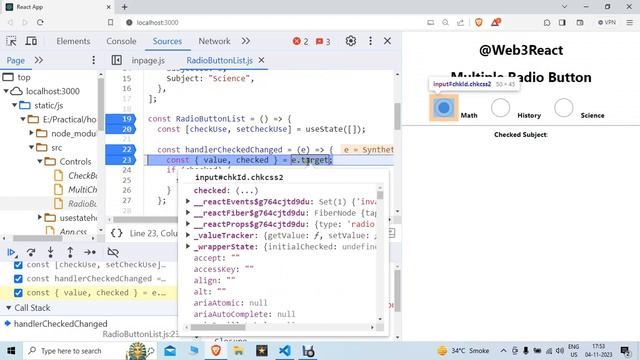The width and height of the screenshot is (640, 360).
Task: Open the Console tab
Action: 121,41
